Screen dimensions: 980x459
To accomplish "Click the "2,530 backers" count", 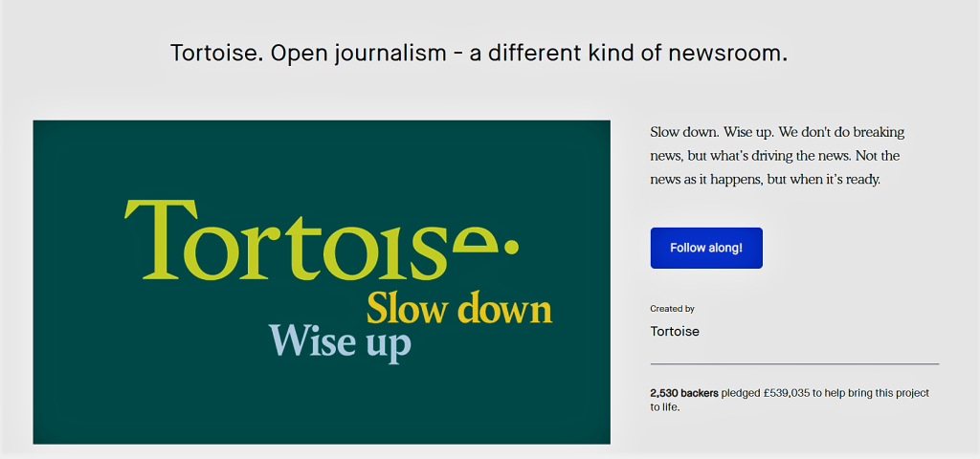I will [683, 393].
